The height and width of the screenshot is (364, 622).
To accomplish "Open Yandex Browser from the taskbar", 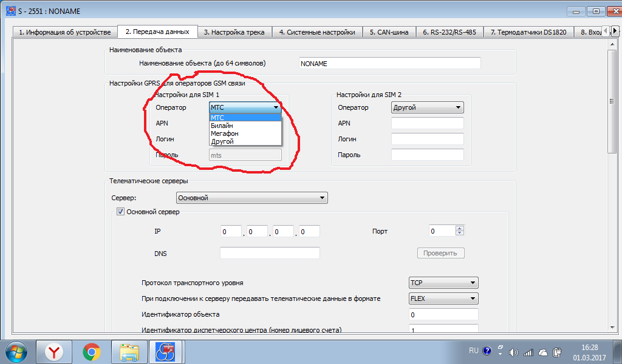I will pos(55,351).
